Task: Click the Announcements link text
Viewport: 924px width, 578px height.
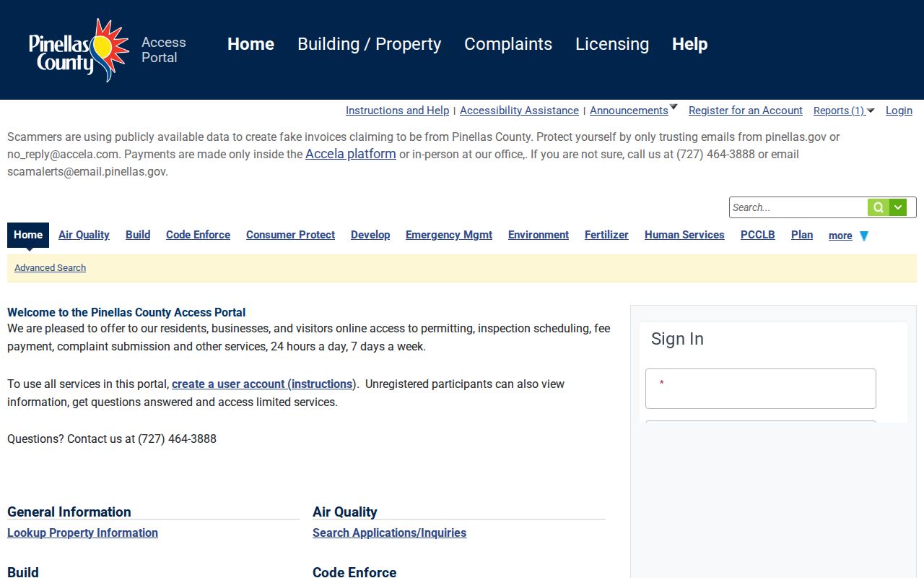Action: pyautogui.click(x=629, y=111)
